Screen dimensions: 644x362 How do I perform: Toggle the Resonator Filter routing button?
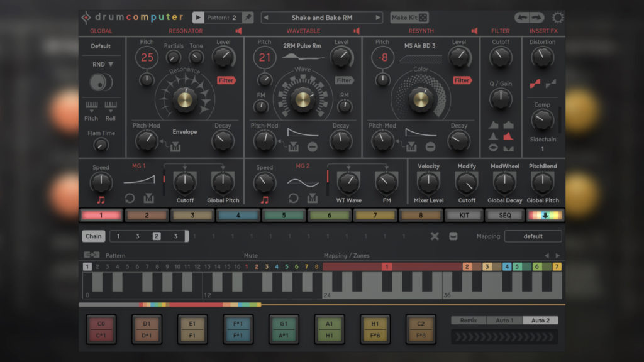point(226,80)
